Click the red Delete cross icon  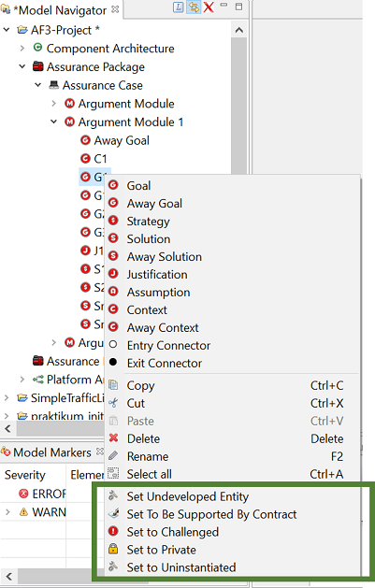[x=113, y=438]
